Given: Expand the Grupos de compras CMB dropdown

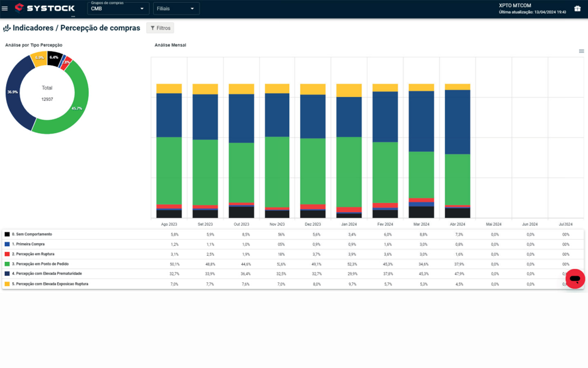Looking at the screenshot, I should click(x=117, y=9).
